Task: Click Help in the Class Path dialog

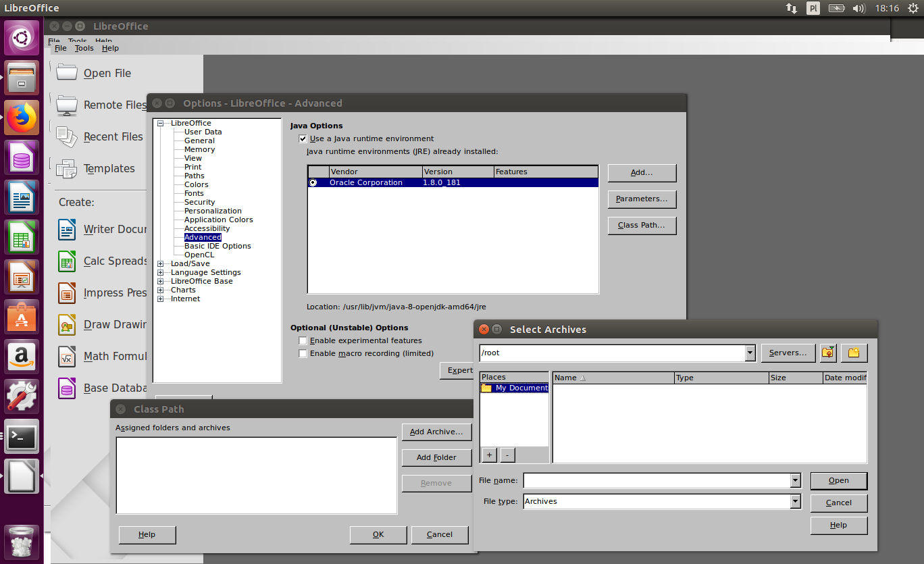Action: point(147,534)
